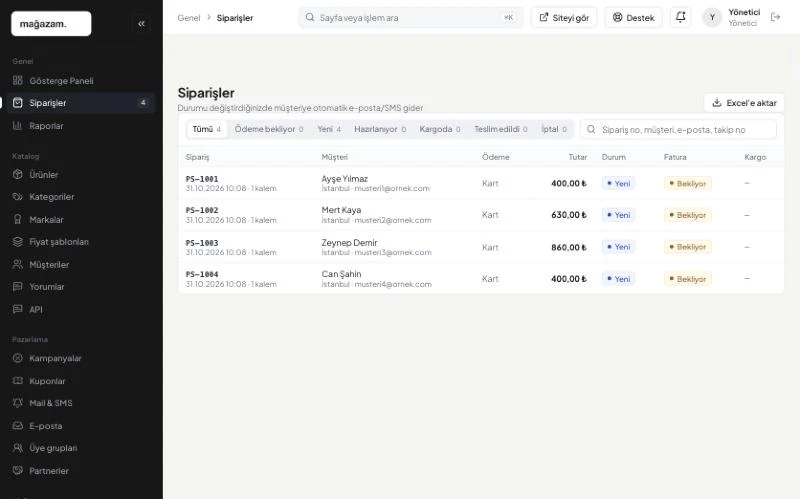The width and height of the screenshot is (800, 499).
Task: Open notifications via the bell icon
Action: [x=680, y=17]
